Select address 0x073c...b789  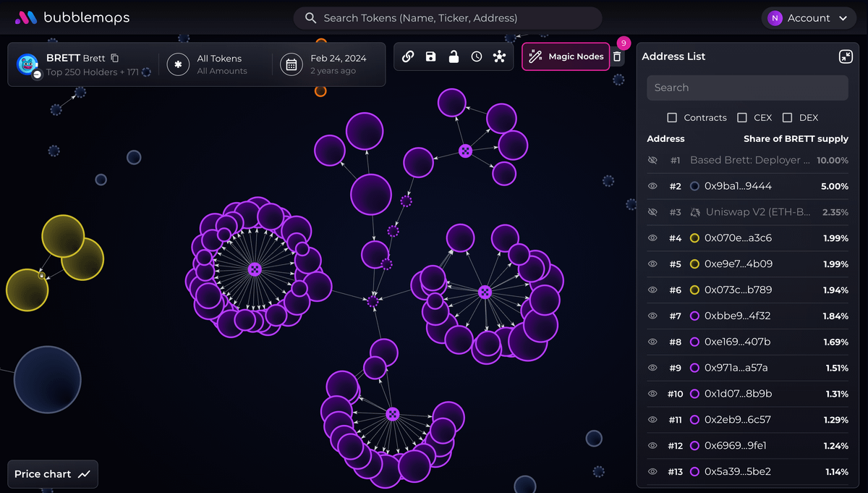[738, 290]
